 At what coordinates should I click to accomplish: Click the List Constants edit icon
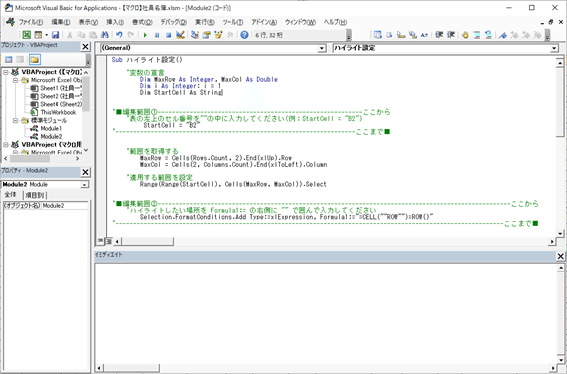pyautogui.click(x=389, y=35)
